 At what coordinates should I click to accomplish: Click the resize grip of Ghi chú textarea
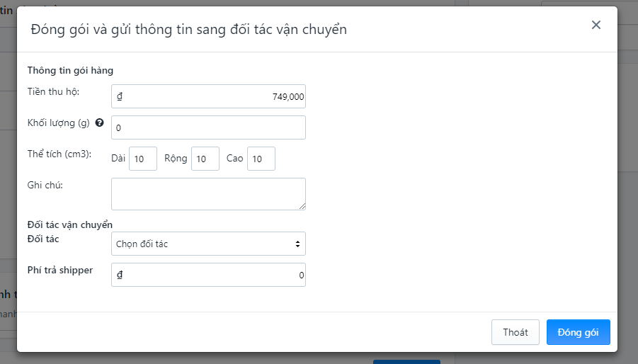302,206
